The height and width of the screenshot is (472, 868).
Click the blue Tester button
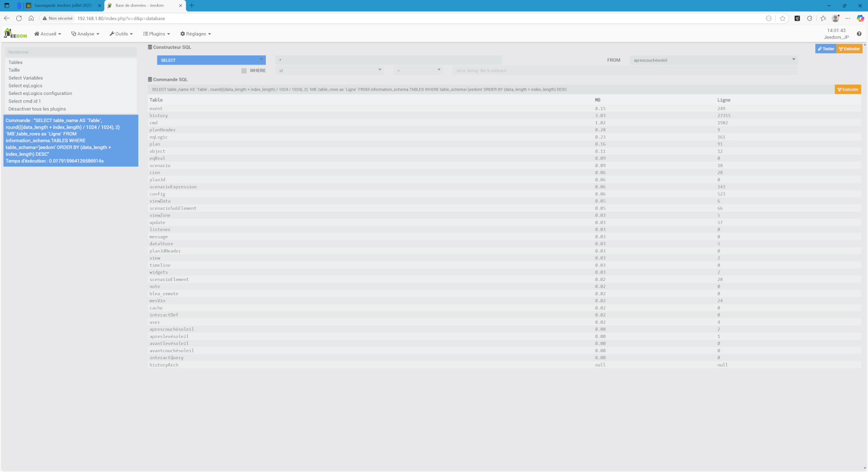click(826, 49)
